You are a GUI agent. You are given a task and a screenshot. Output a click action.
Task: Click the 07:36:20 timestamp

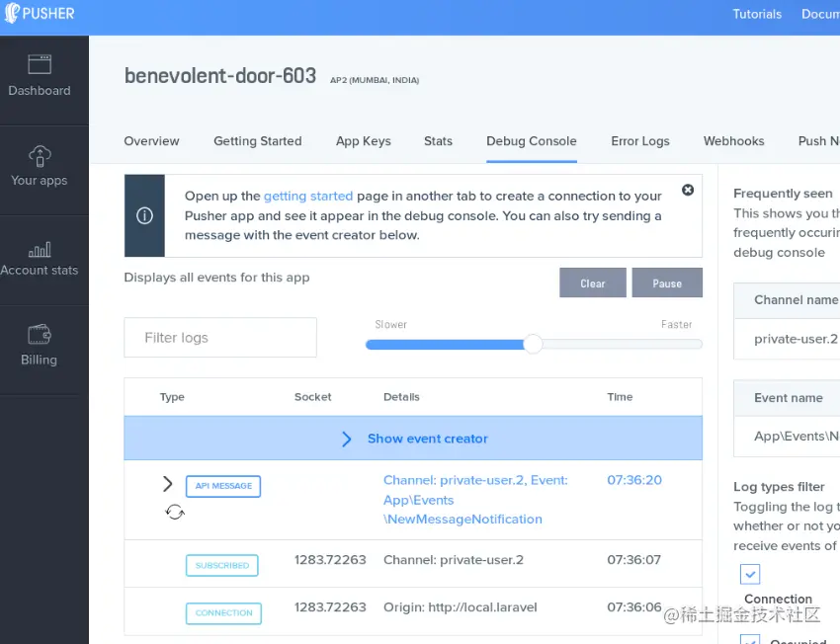pos(634,480)
